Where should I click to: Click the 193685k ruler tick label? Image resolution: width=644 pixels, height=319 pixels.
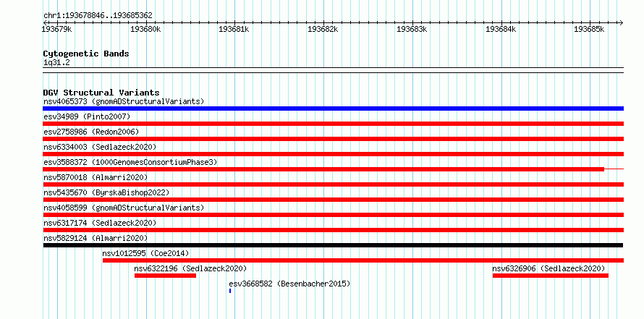click(590, 30)
